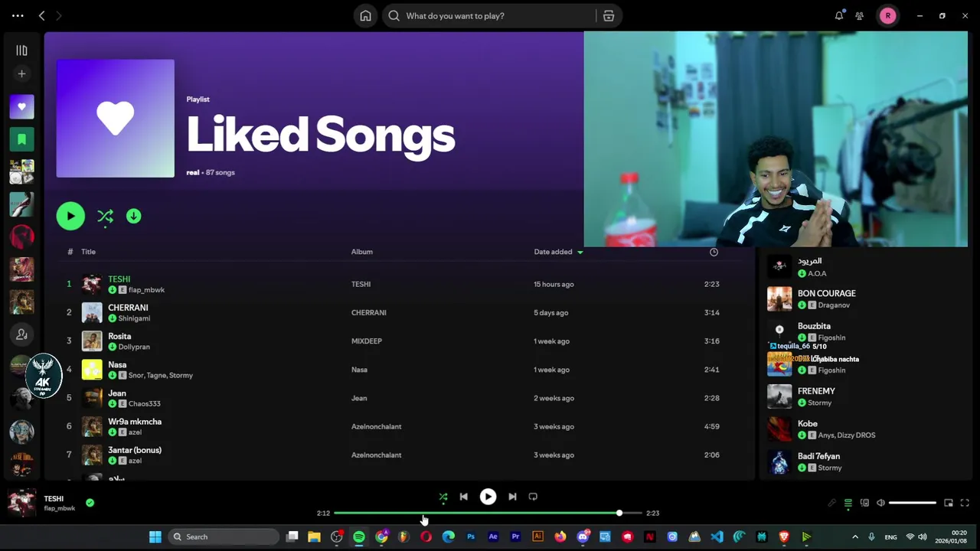
Task: Toggle full screen mode in player bar
Action: point(965,503)
